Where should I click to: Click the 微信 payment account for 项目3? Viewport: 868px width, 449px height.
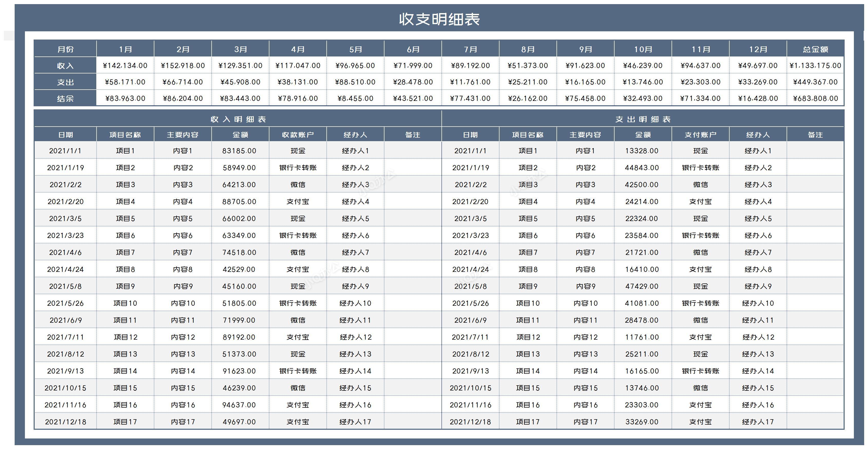(298, 185)
